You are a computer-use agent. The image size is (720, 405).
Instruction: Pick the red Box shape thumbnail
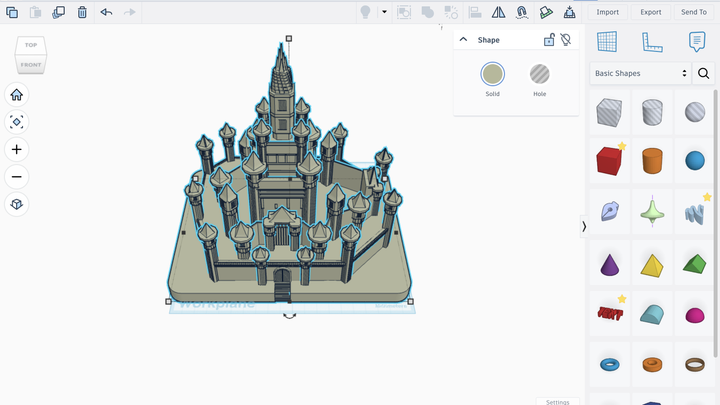pos(608,160)
